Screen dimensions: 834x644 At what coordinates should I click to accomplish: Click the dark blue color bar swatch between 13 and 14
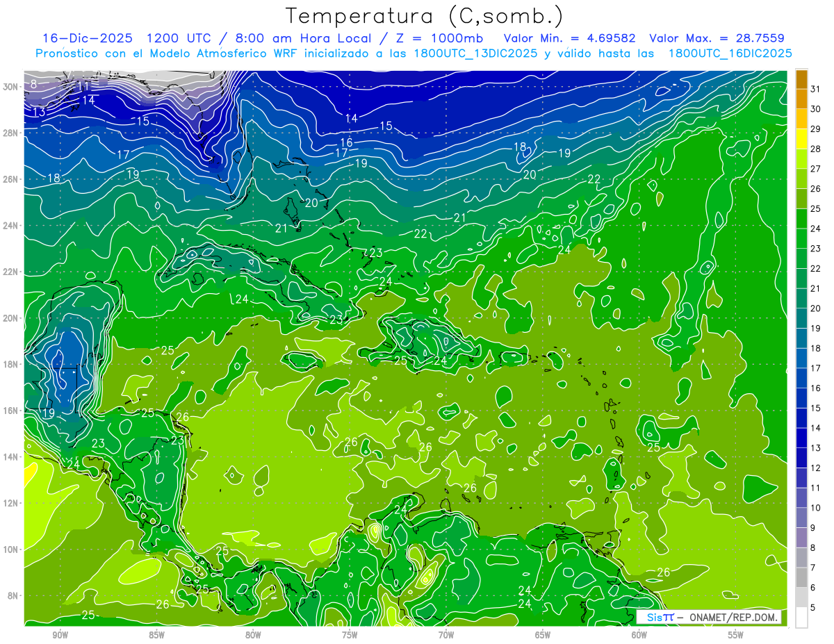click(x=801, y=438)
